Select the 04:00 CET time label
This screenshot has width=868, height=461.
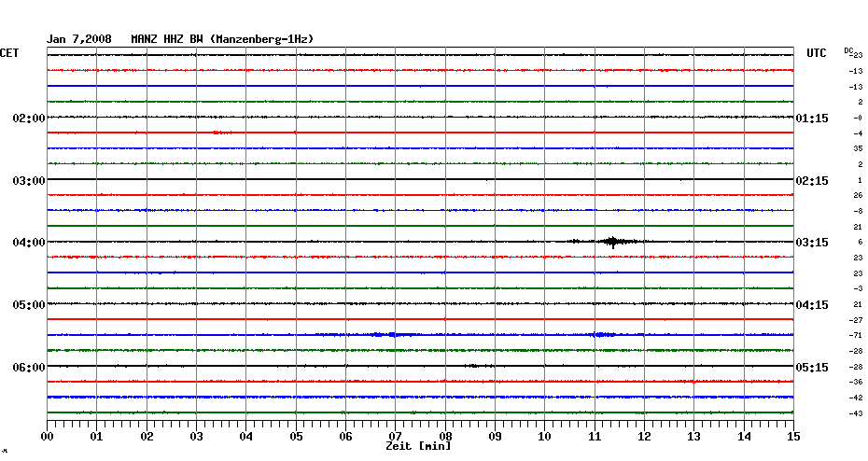coord(29,243)
